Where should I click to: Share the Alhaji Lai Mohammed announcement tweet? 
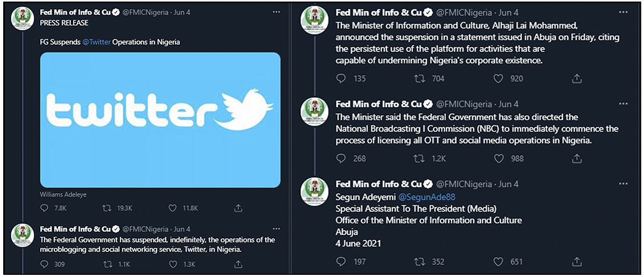tap(577, 78)
